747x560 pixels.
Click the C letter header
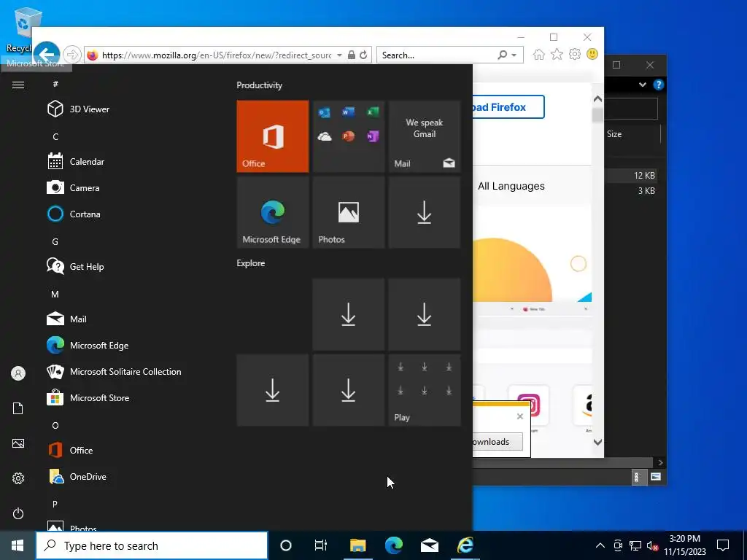pos(55,136)
